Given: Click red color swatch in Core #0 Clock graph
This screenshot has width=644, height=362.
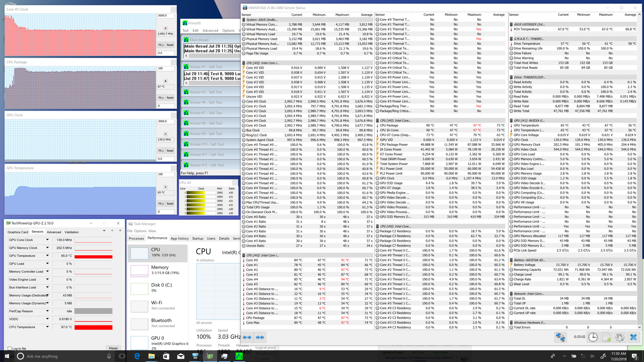Looking at the screenshot, I should [x=165, y=28].
